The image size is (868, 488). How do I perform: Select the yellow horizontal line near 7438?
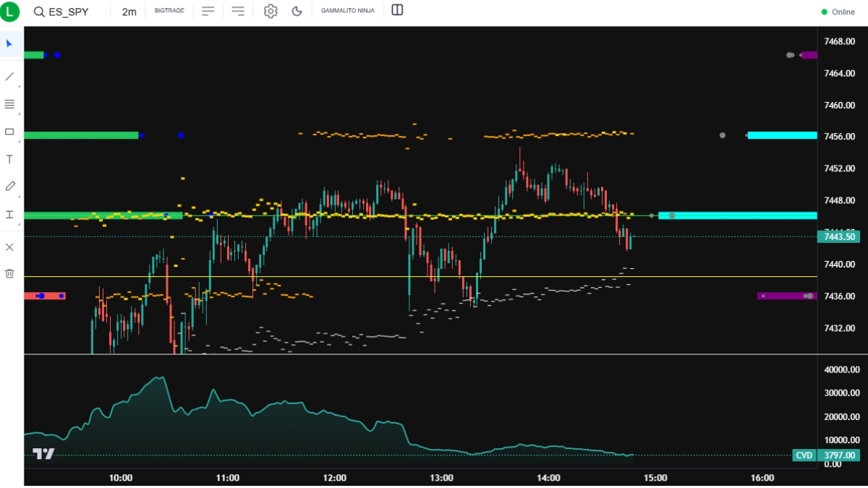(420, 277)
